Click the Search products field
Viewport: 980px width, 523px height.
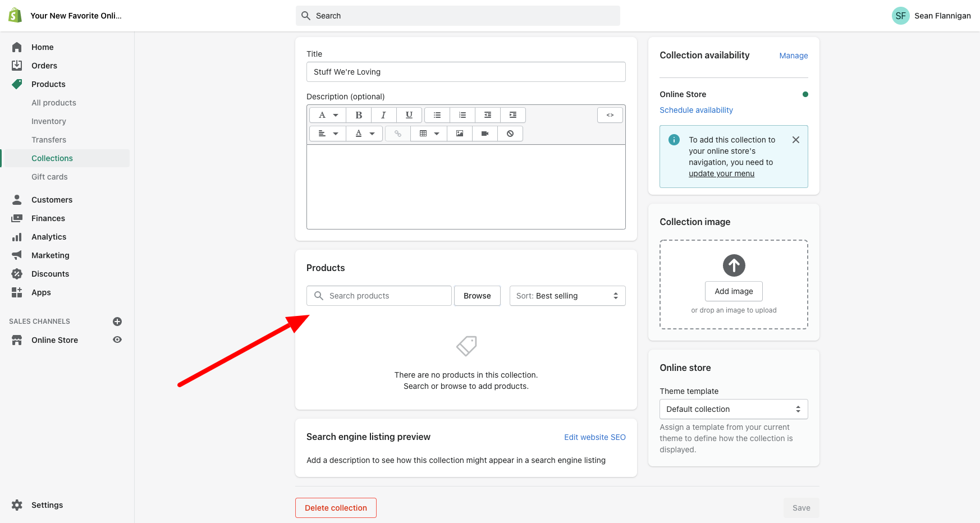tap(379, 296)
